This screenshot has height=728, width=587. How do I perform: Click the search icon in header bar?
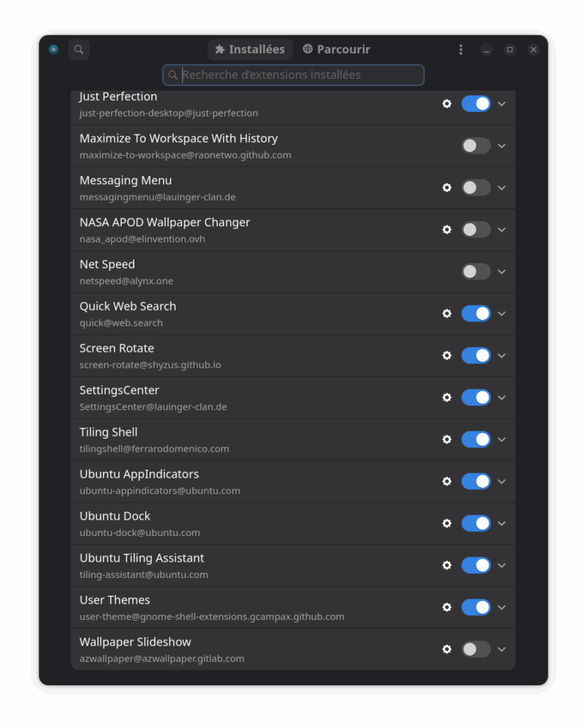79,49
